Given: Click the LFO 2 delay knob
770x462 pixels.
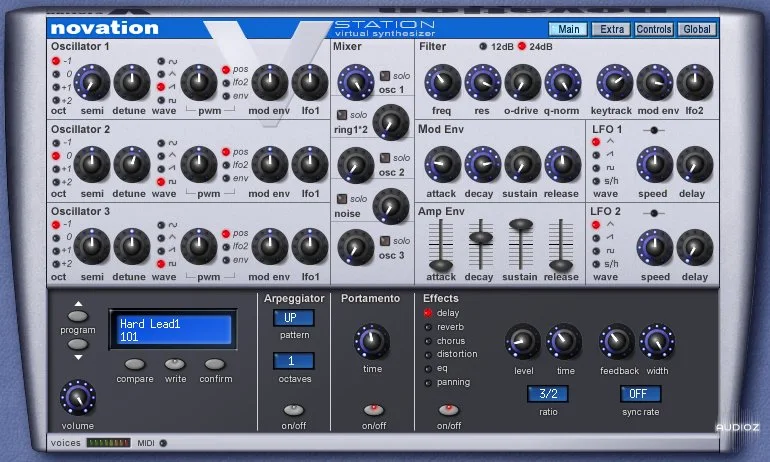Looking at the screenshot, I should 695,247.
